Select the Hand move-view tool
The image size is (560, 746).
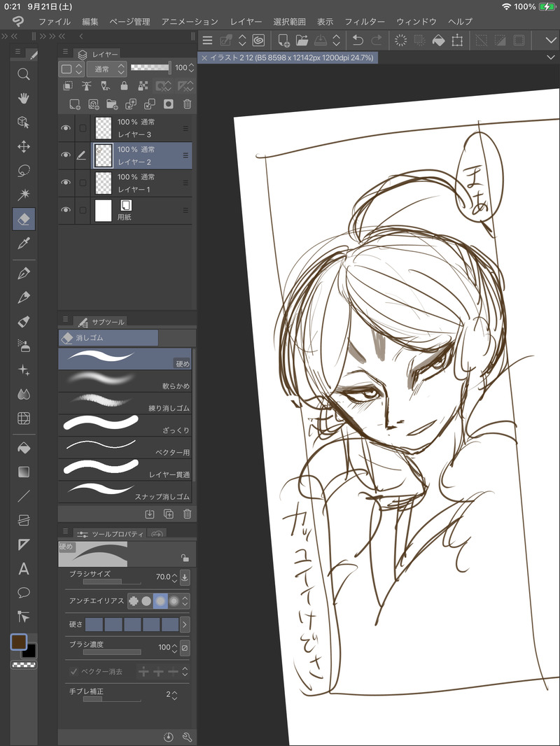[x=23, y=99]
